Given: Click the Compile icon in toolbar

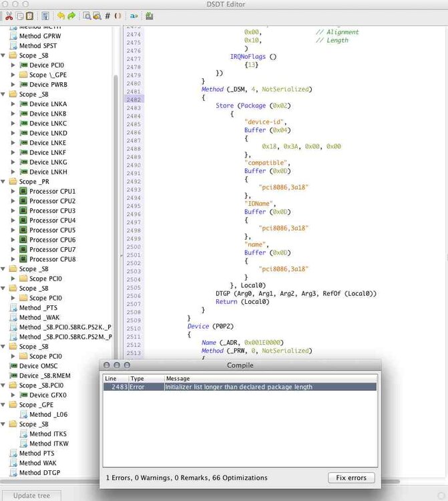Looking at the screenshot, I should (x=149, y=15).
